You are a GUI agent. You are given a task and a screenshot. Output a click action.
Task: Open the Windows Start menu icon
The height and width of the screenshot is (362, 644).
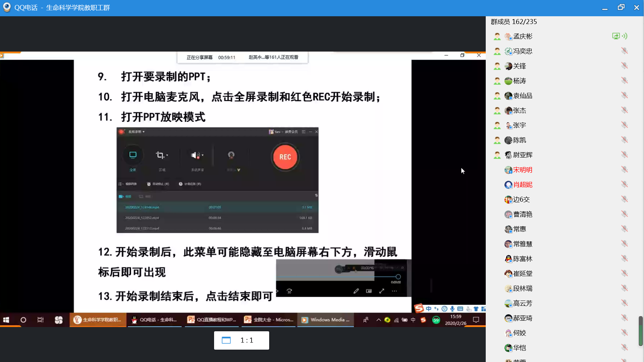point(6,320)
